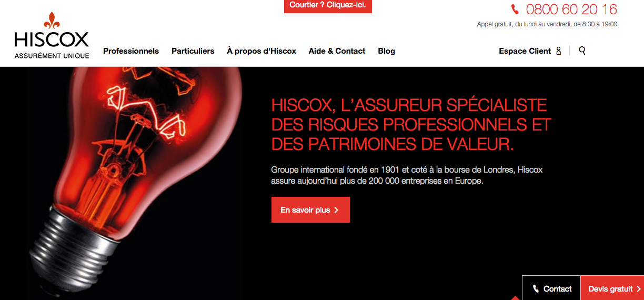Open the Contact tab at bottom
The height and width of the screenshot is (300, 644).
tap(551, 288)
